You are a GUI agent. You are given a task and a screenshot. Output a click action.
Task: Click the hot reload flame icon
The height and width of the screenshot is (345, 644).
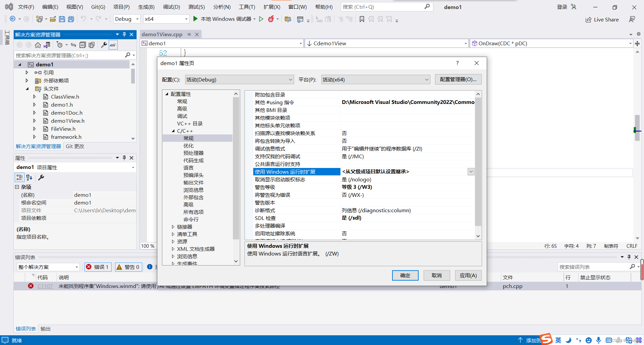point(271,19)
